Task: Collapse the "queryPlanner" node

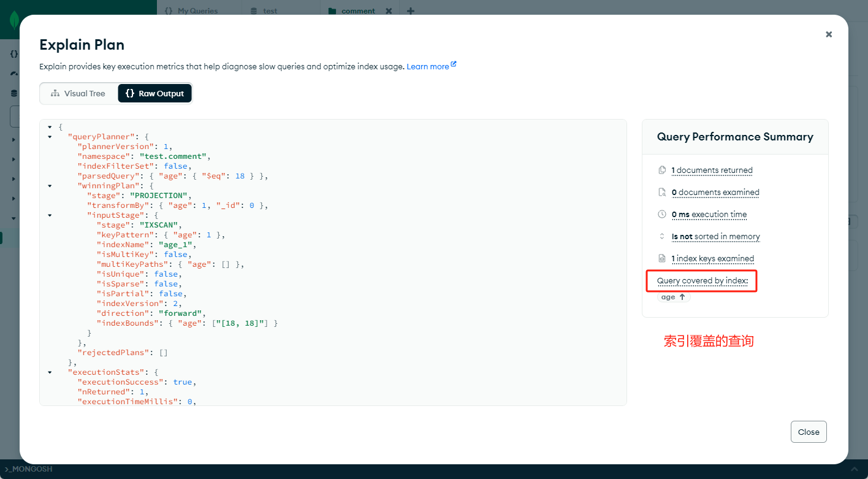Action: [x=50, y=137]
